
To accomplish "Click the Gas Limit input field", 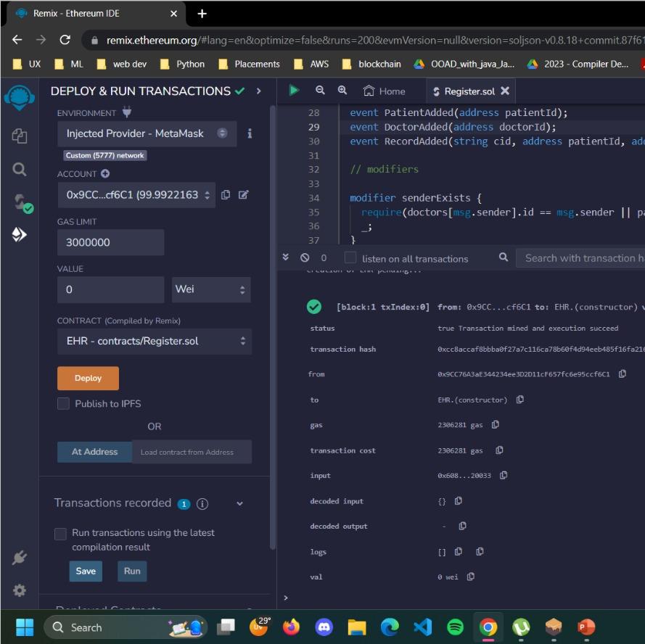I will [110, 242].
